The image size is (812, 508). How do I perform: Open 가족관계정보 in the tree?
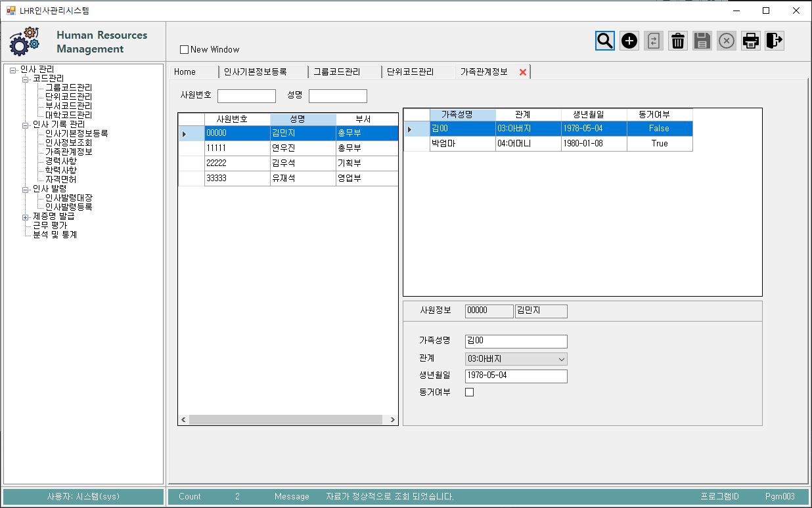click(68, 152)
